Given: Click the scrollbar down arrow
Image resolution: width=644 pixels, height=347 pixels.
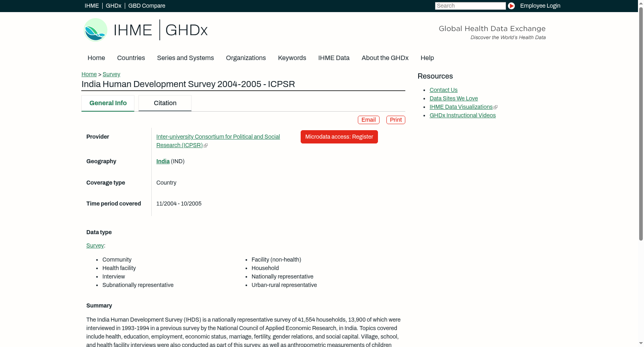Looking at the screenshot, I should click(x=641, y=344).
